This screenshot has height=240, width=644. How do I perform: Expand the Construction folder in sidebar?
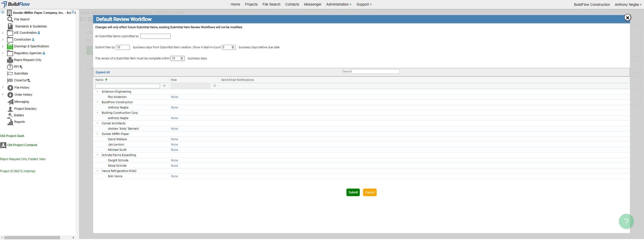click(x=3, y=40)
